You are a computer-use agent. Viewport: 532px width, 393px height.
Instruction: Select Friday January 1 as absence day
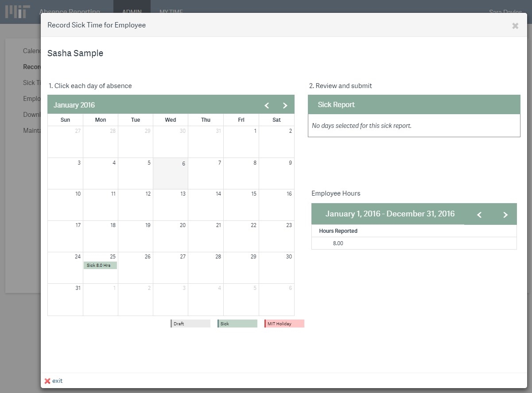click(x=241, y=142)
